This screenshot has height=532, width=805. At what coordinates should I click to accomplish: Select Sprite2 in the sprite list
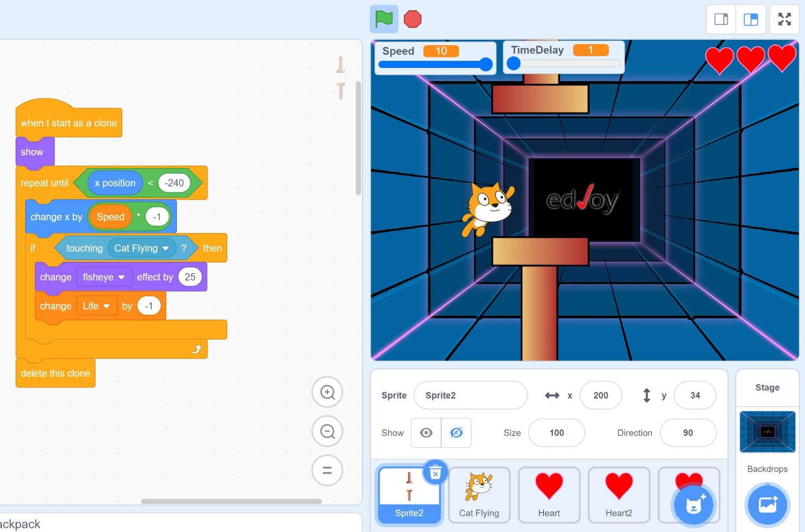point(409,495)
